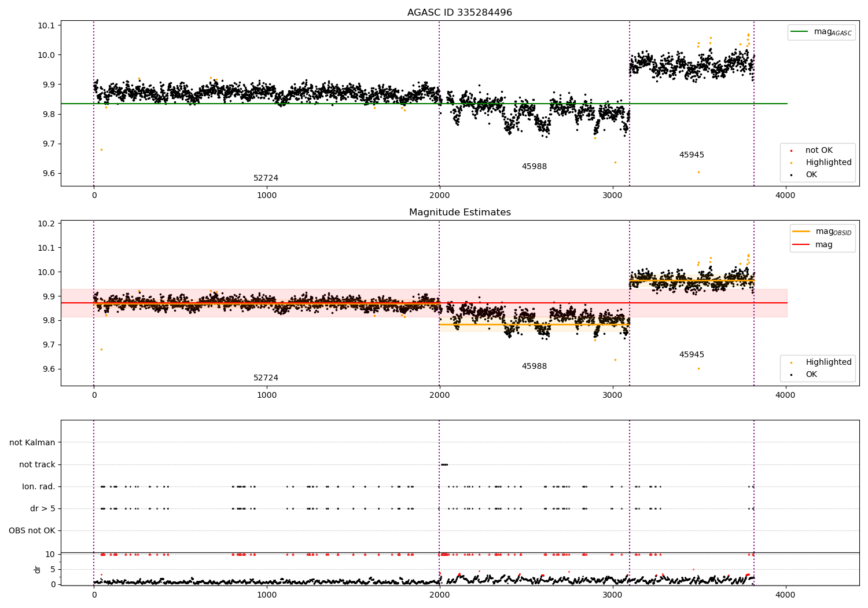Click the 10.1 y-tick of top plot
The height and width of the screenshot is (608, 868).
pos(47,25)
